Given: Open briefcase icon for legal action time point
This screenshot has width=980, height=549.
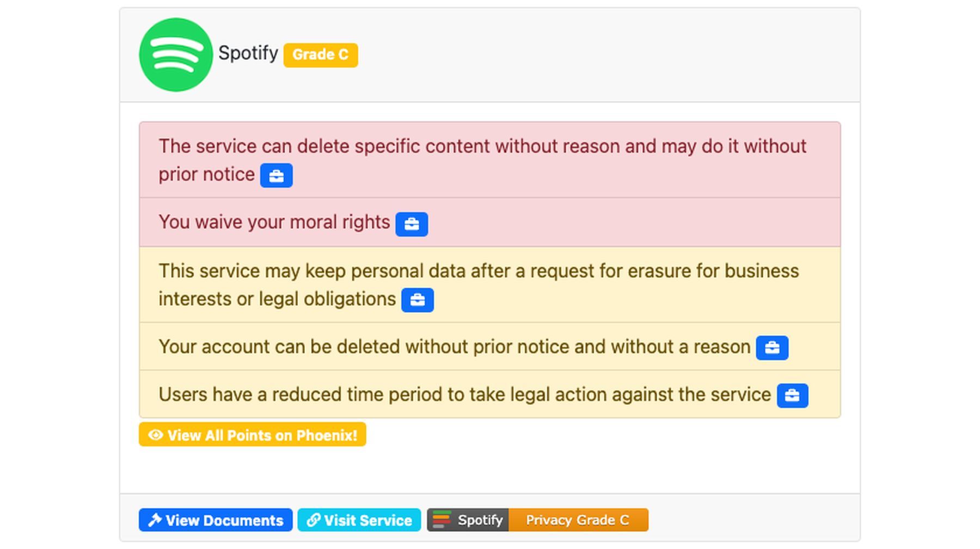Looking at the screenshot, I should point(794,396).
